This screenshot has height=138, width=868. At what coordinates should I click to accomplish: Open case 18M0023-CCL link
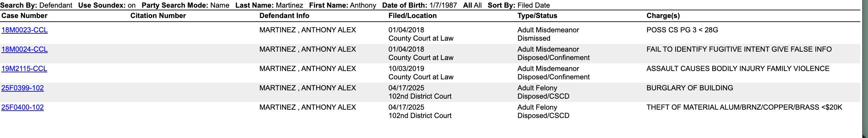pos(24,30)
